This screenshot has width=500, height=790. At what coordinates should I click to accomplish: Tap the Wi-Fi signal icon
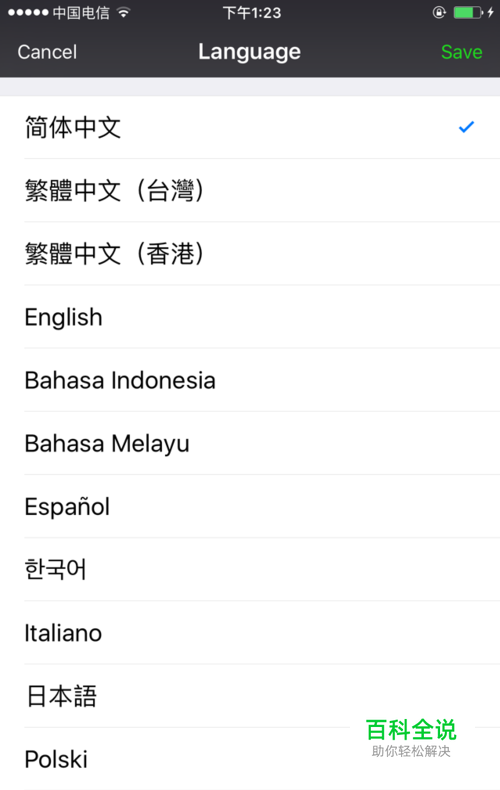coord(123,12)
